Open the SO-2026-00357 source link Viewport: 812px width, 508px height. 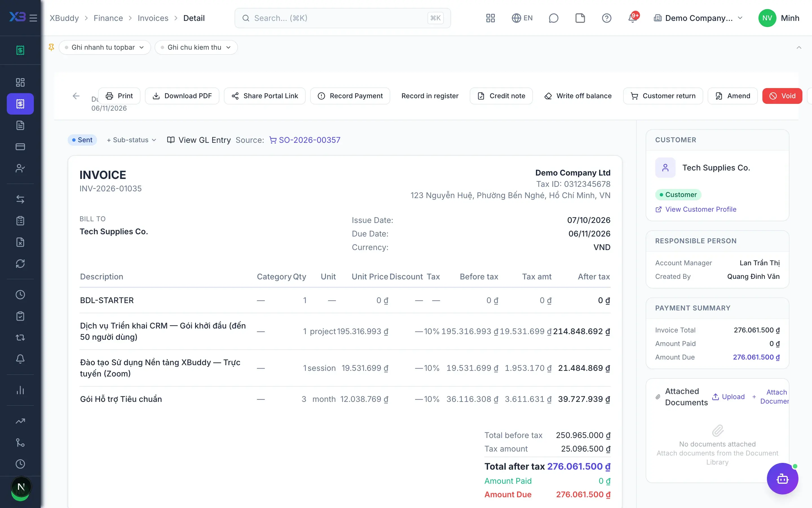(x=305, y=140)
